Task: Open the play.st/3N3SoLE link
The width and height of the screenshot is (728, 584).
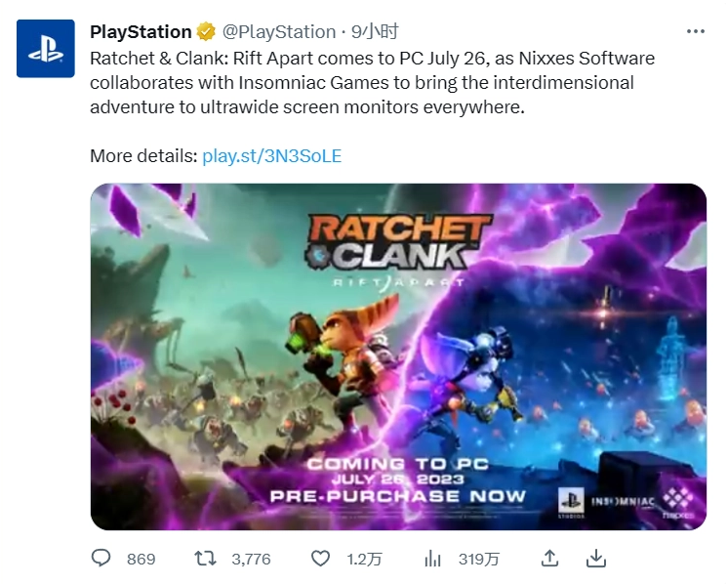Action: pos(271,156)
